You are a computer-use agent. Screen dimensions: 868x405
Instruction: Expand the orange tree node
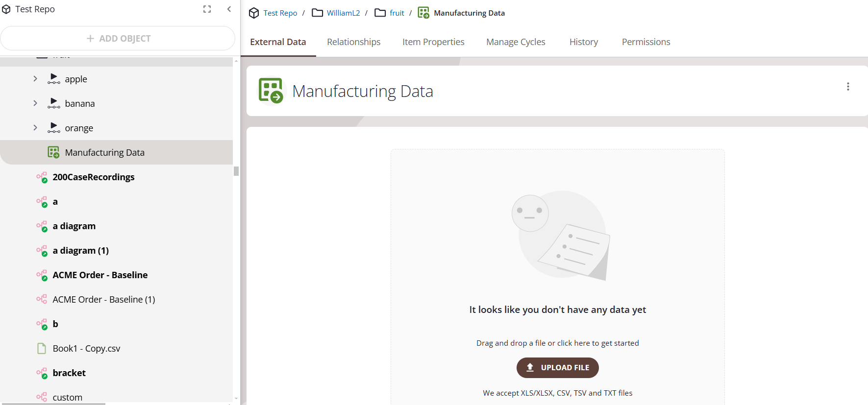[35, 128]
